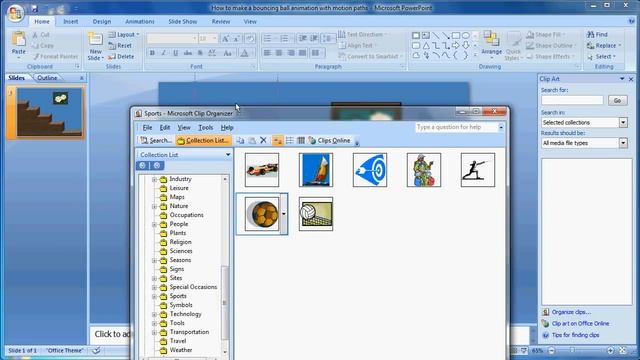Open the Arrange options in the Drawing group
Screen dimensions: 640x360
[x=491, y=44]
